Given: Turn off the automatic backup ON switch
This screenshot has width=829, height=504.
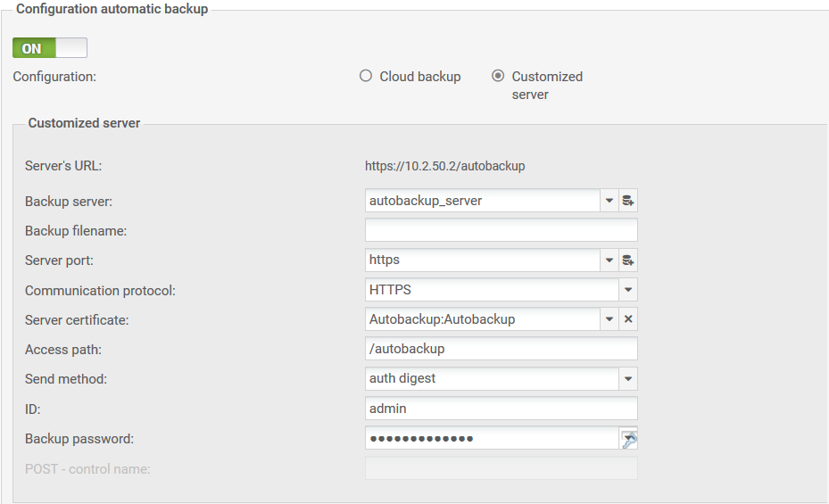Looking at the screenshot, I should (x=50, y=48).
